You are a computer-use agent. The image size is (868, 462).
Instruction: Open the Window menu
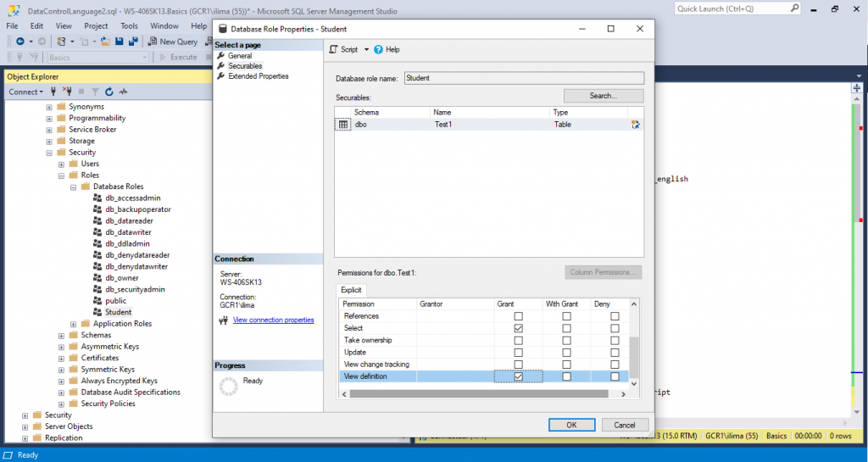click(x=164, y=26)
